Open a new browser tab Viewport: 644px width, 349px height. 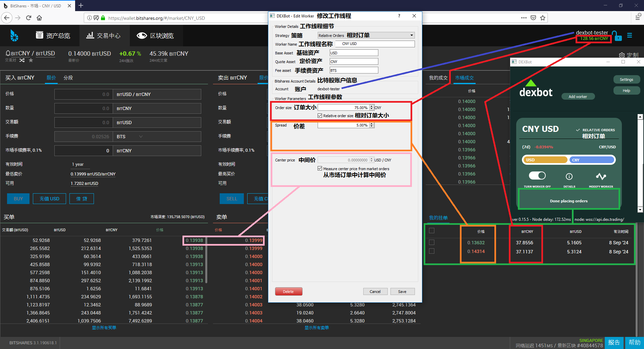(81, 5)
